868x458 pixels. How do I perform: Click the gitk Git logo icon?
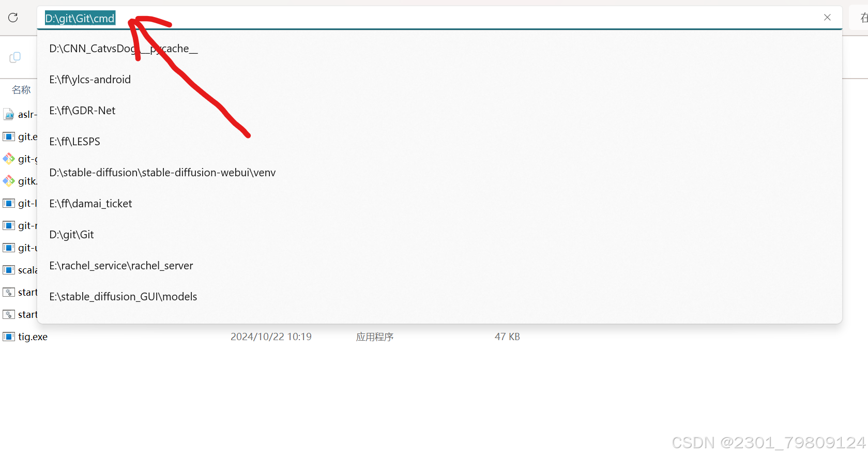[9, 181]
